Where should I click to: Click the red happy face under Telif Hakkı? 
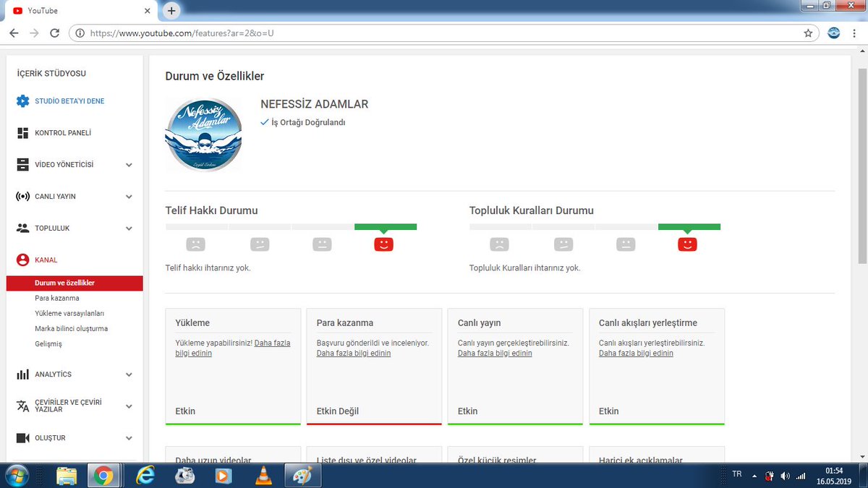click(383, 244)
